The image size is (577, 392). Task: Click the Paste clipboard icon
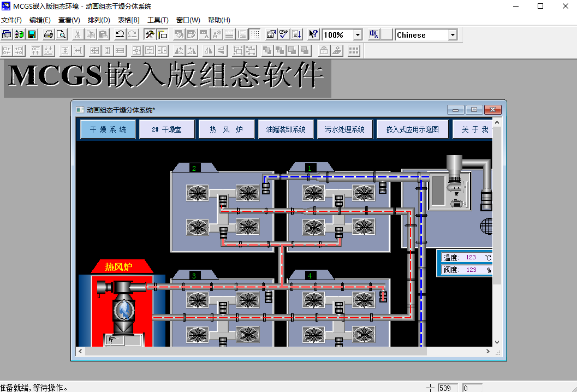pos(103,34)
